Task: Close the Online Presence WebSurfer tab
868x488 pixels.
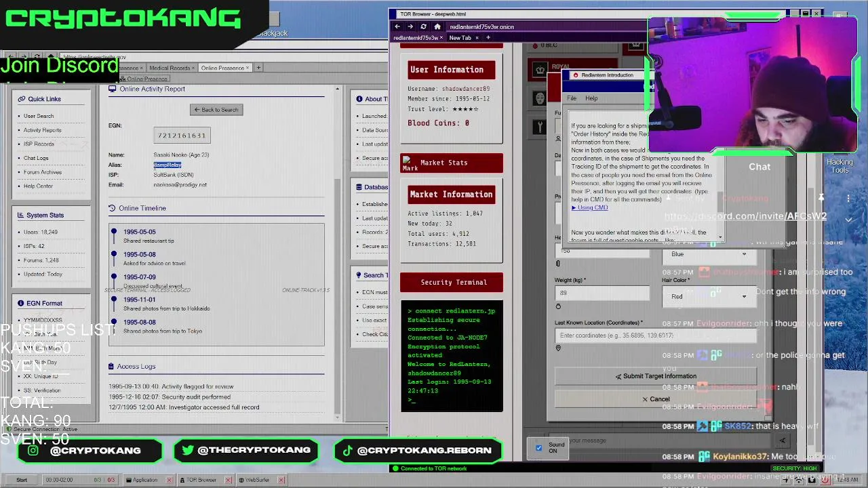Action: coord(248,68)
